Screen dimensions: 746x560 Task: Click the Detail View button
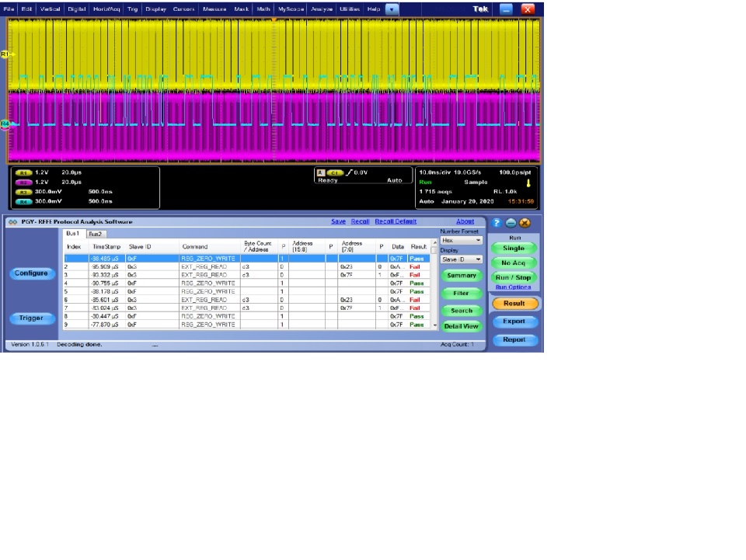(x=462, y=326)
